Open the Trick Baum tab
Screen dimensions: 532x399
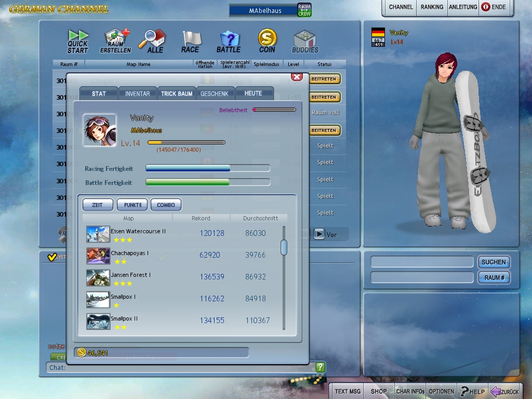point(177,94)
